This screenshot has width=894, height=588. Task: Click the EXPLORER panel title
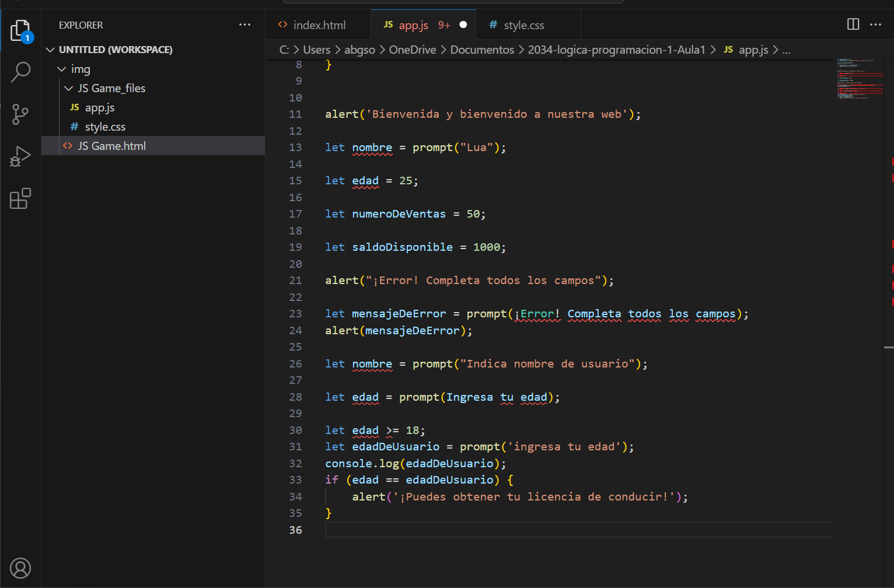[x=81, y=25]
